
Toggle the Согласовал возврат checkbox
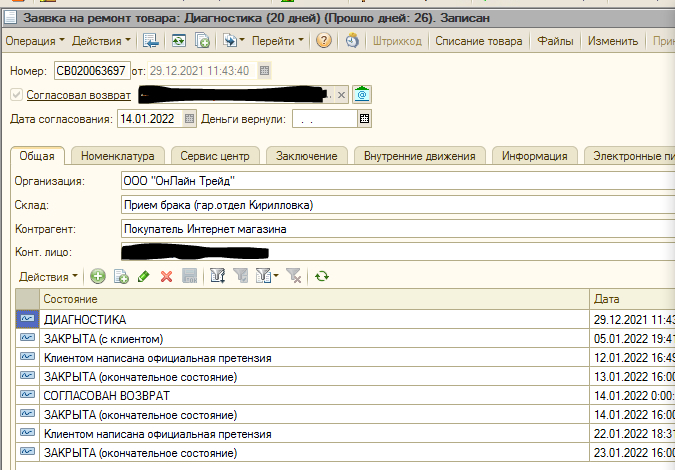coord(15,95)
